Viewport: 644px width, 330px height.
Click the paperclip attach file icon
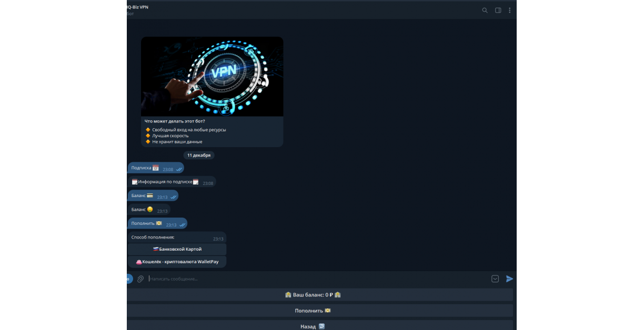[140, 279]
